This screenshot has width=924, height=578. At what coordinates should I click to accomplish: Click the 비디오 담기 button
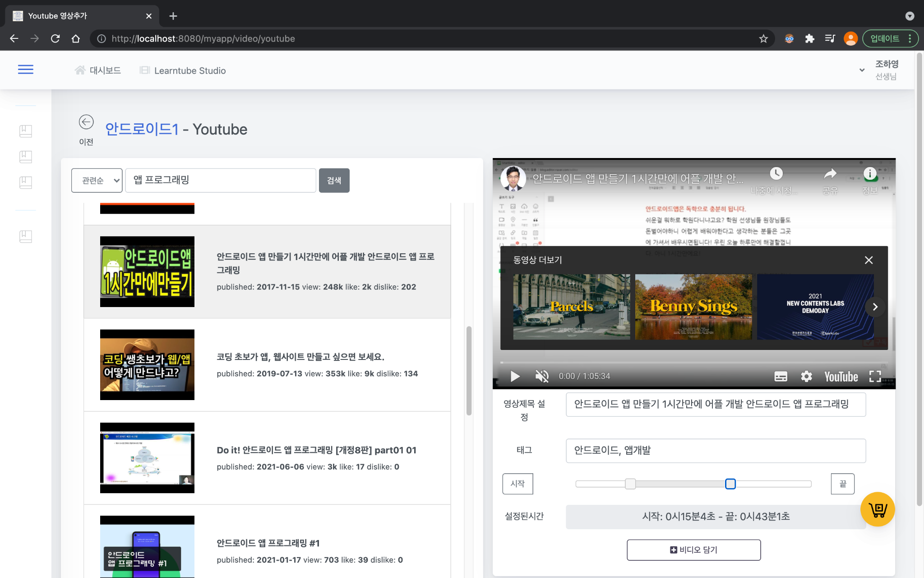tap(693, 550)
